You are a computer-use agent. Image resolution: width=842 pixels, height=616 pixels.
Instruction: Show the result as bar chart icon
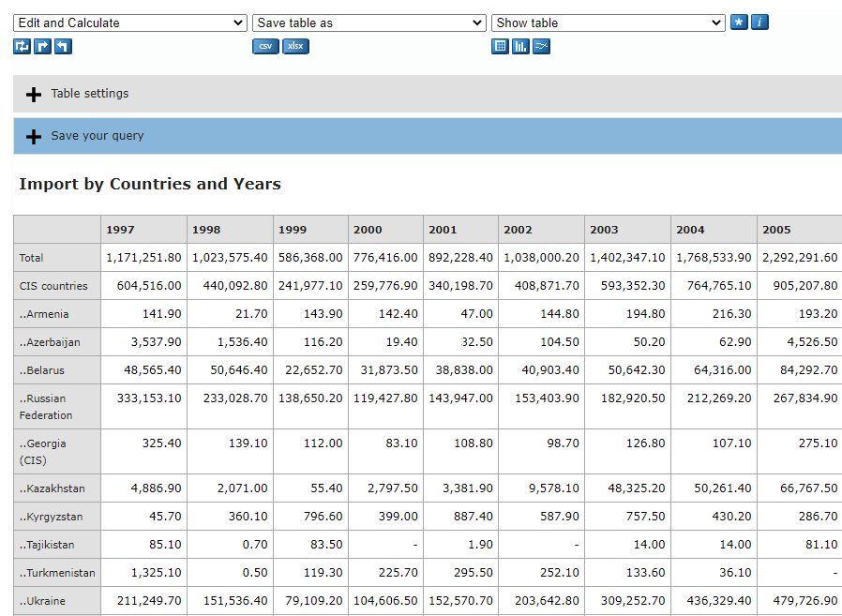click(x=520, y=47)
